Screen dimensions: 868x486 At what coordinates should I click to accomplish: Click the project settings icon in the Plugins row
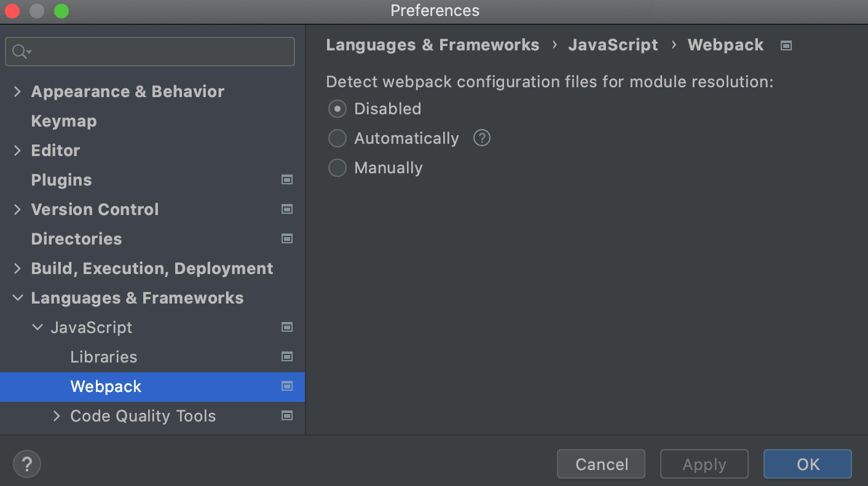286,180
